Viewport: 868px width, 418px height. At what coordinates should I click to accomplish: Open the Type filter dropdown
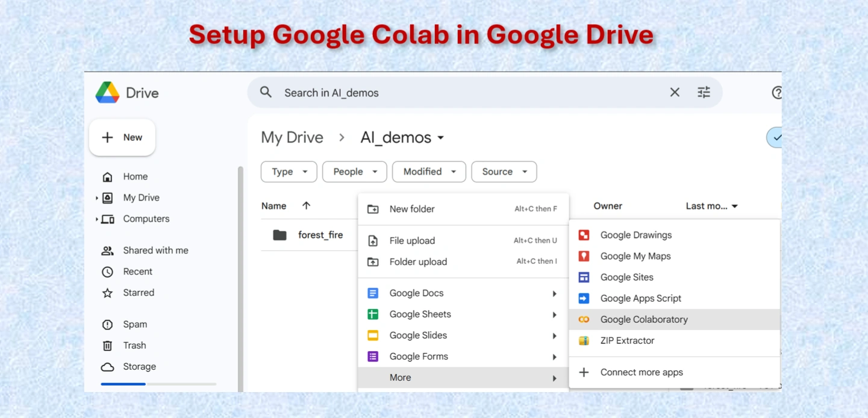(x=289, y=172)
